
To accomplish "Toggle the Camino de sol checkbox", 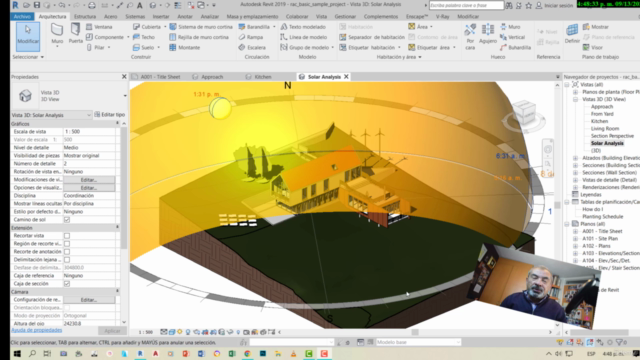I will pyautogui.click(x=67, y=220).
